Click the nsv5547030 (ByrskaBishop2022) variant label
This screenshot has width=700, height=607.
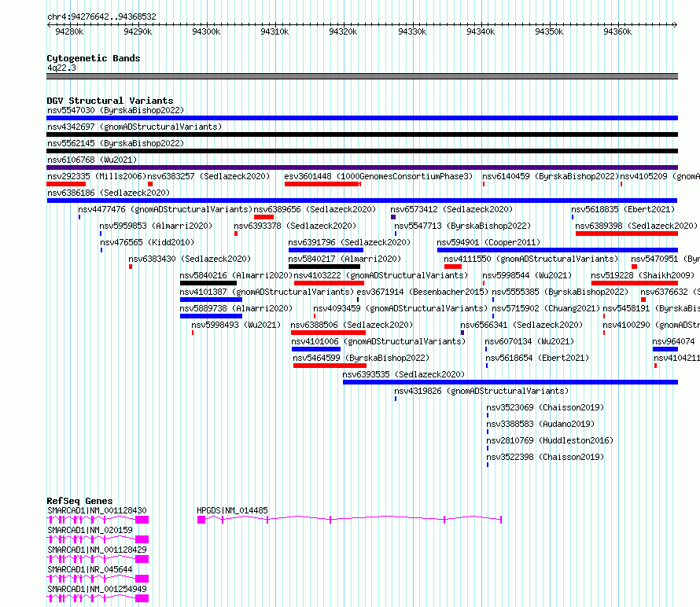tap(116, 110)
